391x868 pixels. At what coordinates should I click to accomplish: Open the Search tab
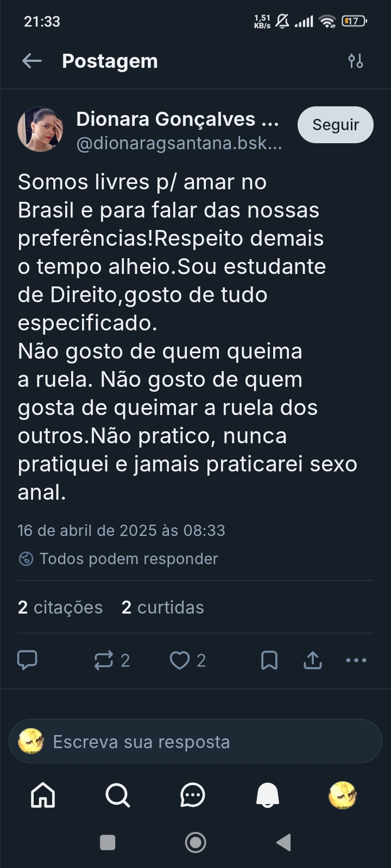(117, 796)
